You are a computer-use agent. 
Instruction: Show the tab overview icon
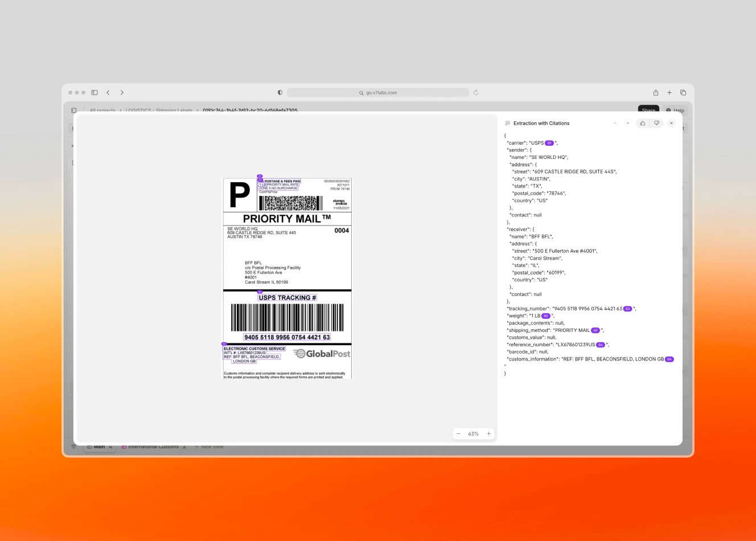[683, 92]
